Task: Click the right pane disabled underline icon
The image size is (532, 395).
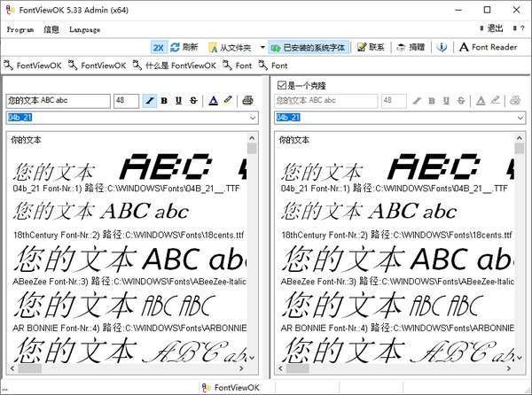Action: point(446,101)
